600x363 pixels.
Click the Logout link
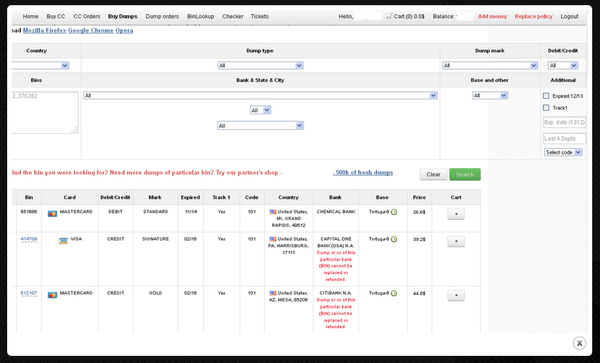click(569, 16)
